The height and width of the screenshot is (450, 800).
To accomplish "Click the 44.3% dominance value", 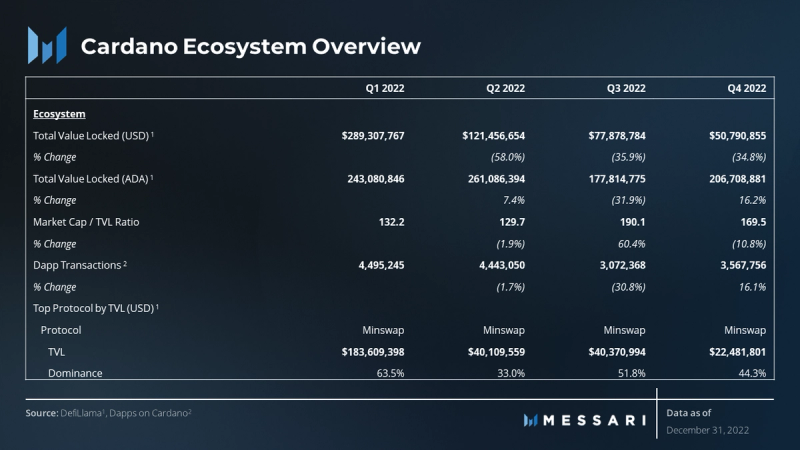I will (752, 373).
